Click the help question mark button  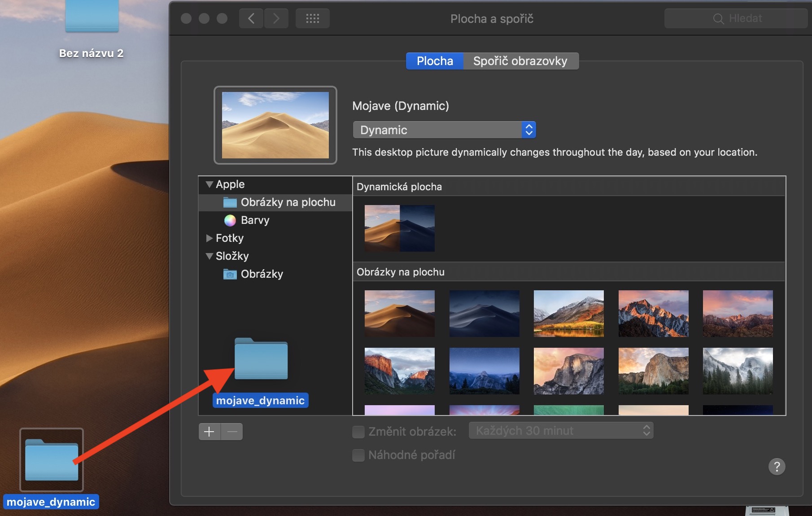tap(777, 467)
